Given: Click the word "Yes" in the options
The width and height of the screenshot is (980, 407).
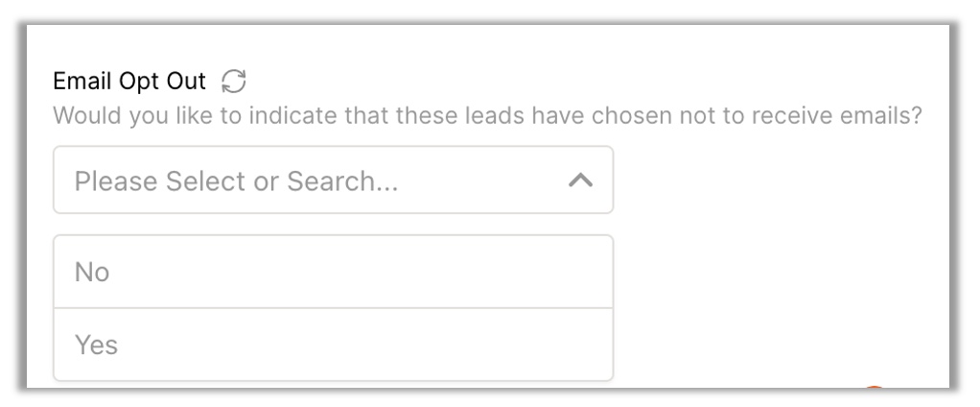Looking at the screenshot, I should [x=96, y=345].
